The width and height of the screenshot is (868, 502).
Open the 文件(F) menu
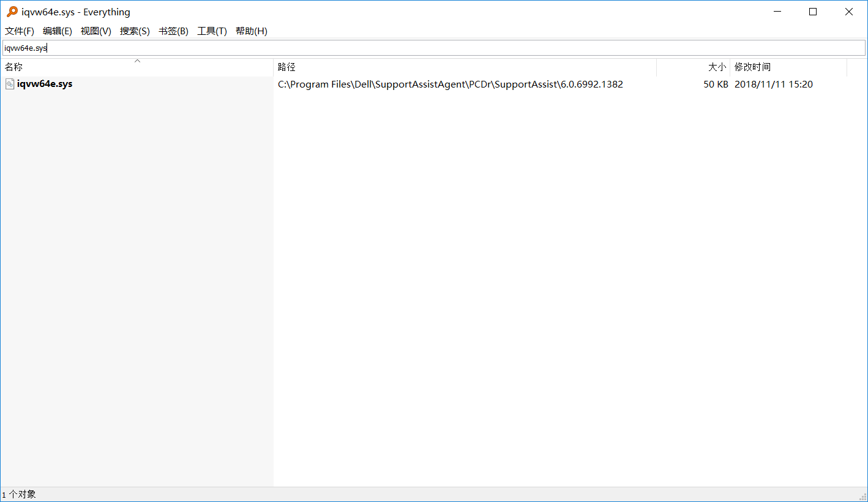[x=20, y=31]
